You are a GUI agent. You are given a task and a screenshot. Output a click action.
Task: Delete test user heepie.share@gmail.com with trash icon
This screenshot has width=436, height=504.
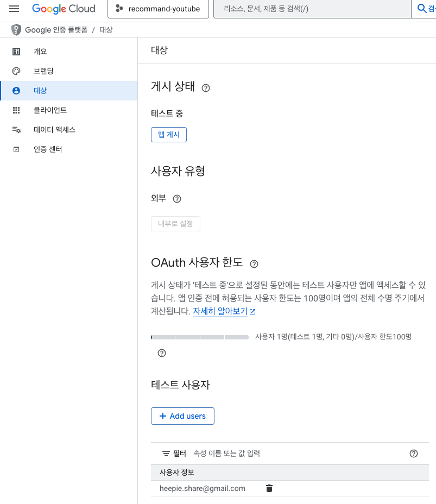pos(269,489)
